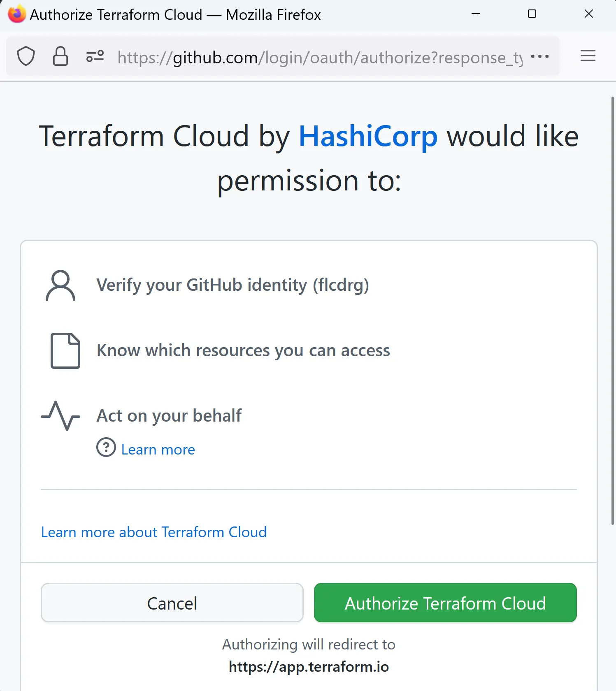
Task: Click the question mark help icon
Action: pyautogui.click(x=106, y=447)
